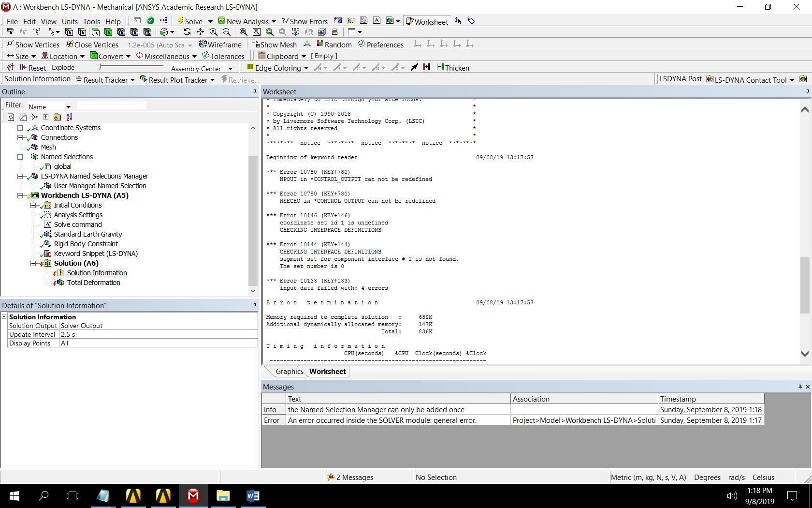Viewport: 812px width, 508px height.
Task: Select the Keyword Snippet (LS-DYNA) tree item
Action: pyautogui.click(x=96, y=254)
